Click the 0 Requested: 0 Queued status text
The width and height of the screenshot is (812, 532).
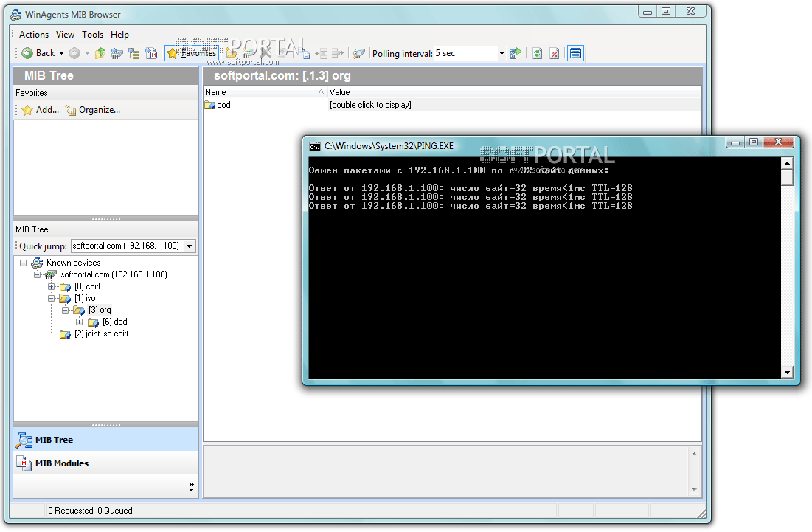point(90,511)
